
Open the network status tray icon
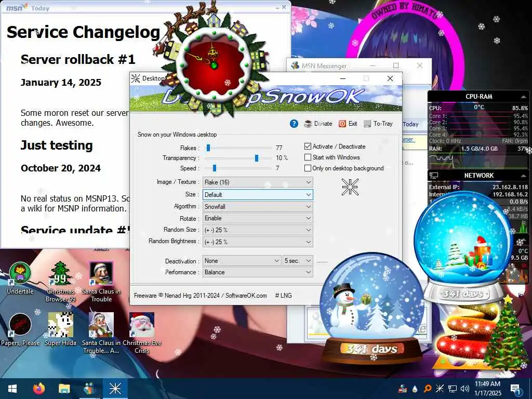(453, 389)
